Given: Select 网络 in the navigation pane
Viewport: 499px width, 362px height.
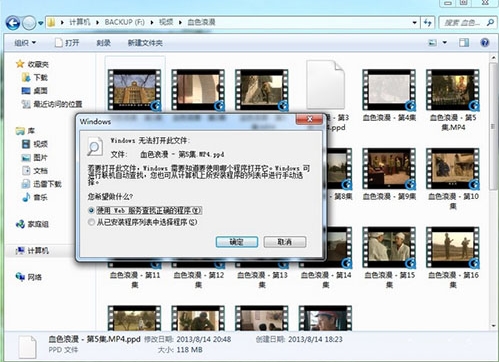Looking at the screenshot, I should pyautogui.click(x=29, y=277).
